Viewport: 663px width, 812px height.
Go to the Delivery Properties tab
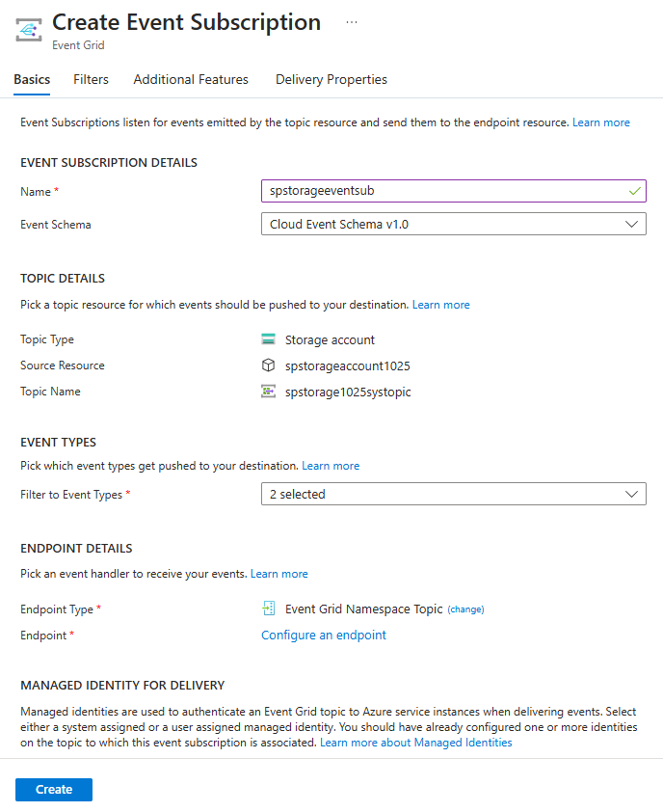pyautogui.click(x=331, y=80)
